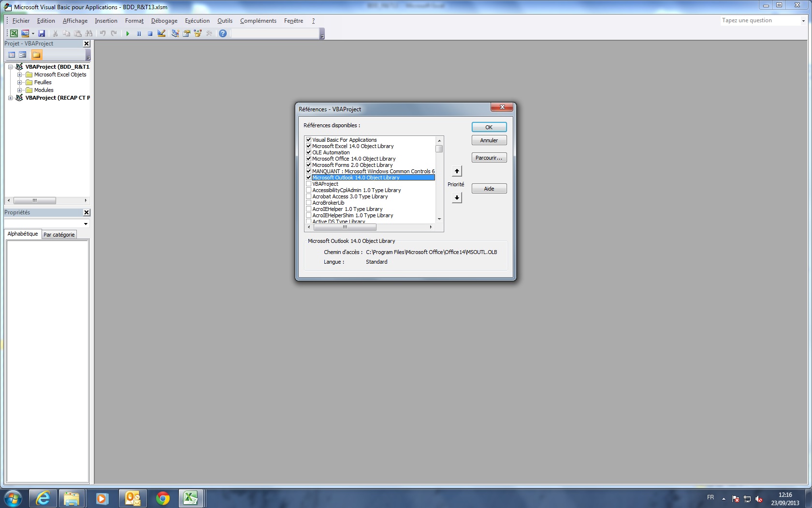Click the green Run macro icon
Image resolution: width=812 pixels, height=508 pixels.
(x=128, y=33)
